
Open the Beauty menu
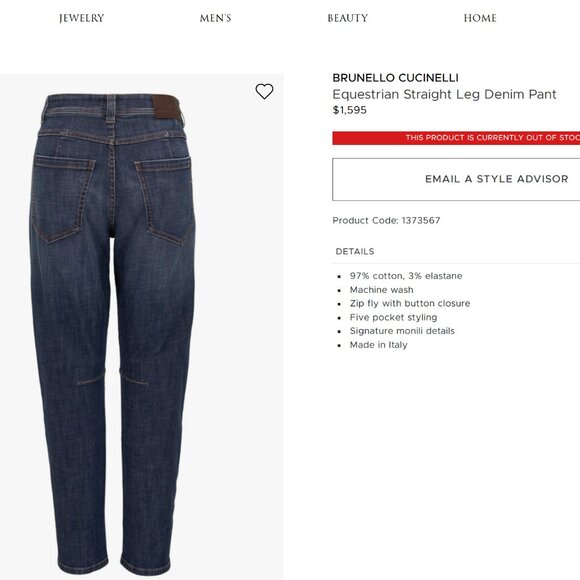348,18
